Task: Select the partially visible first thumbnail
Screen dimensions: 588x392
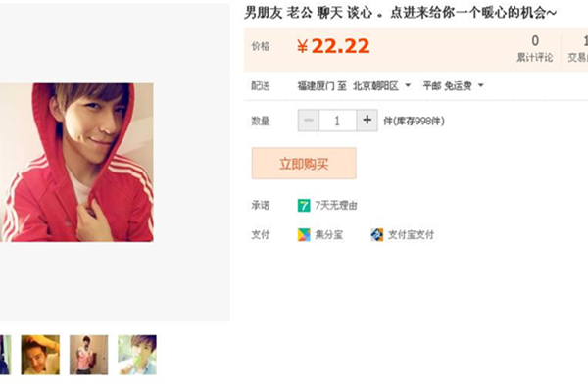Action: 5,355
